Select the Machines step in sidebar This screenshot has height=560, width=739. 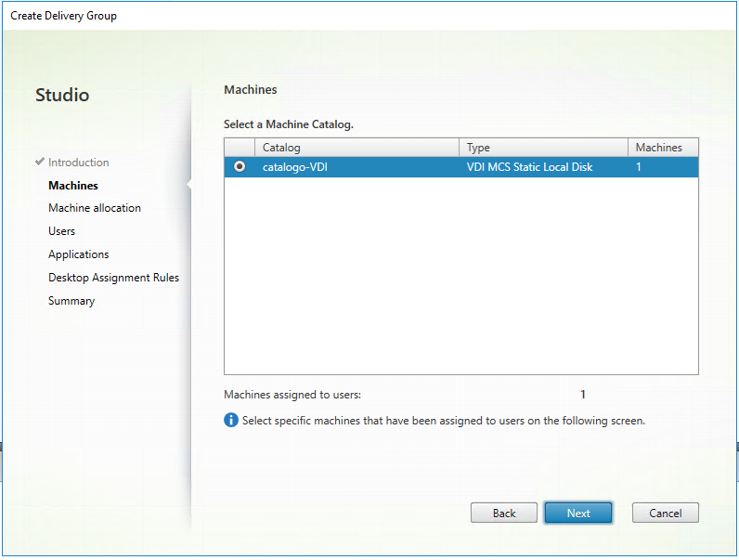(x=73, y=186)
